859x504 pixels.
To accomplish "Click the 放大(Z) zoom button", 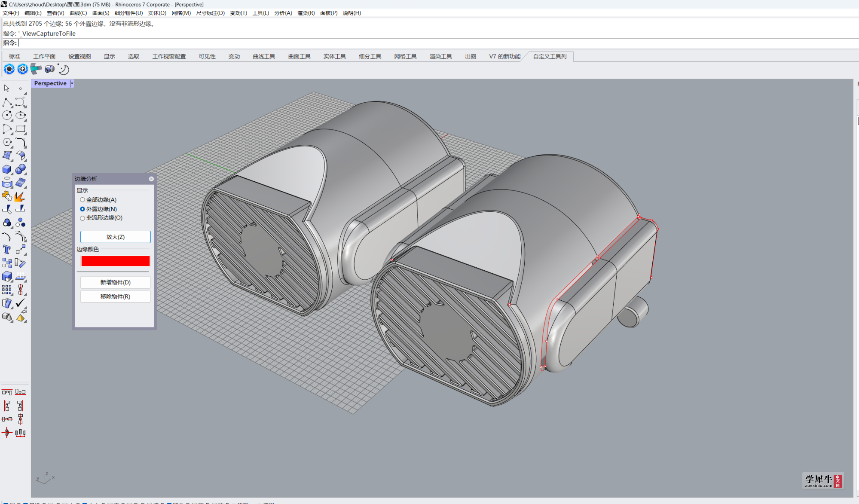I will click(115, 237).
